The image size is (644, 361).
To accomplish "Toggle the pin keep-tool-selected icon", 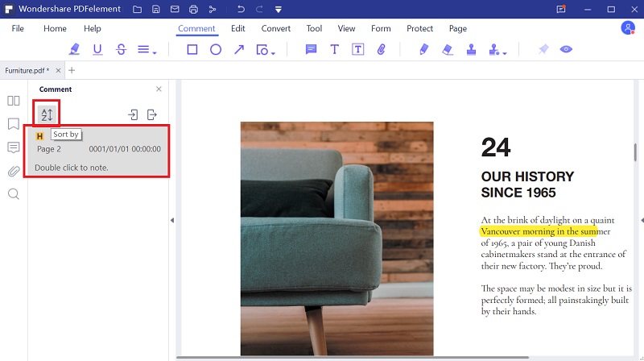I will [x=543, y=49].
